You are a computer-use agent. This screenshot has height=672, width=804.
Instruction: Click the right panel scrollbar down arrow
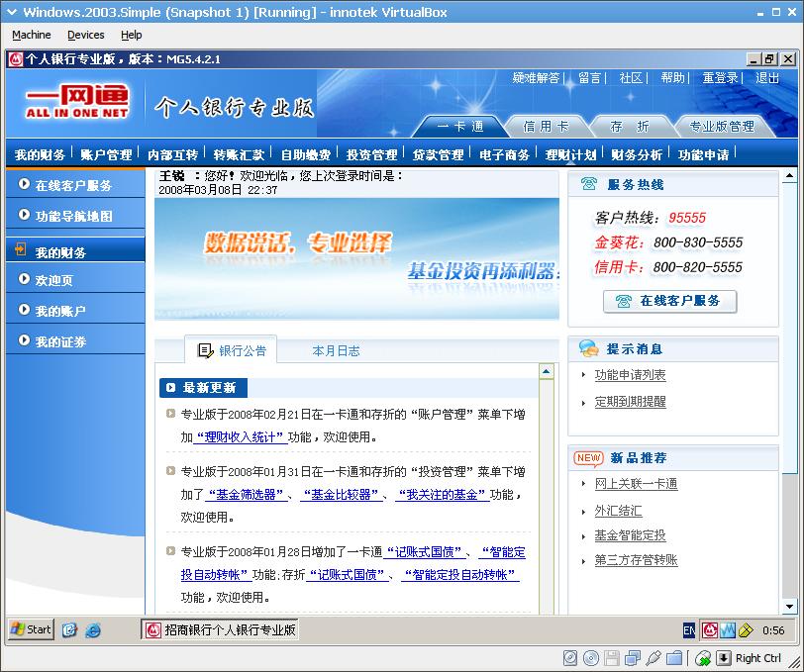click(790, 607)
